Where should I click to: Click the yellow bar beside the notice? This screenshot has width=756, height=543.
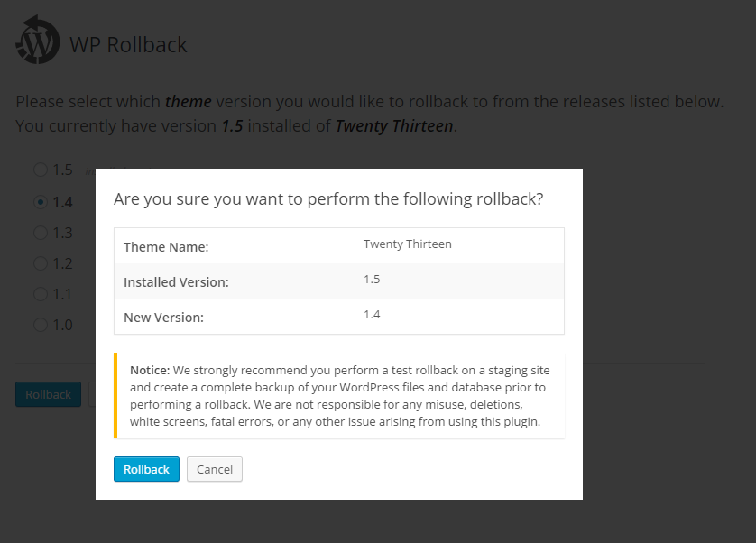(x=115, y=396)
